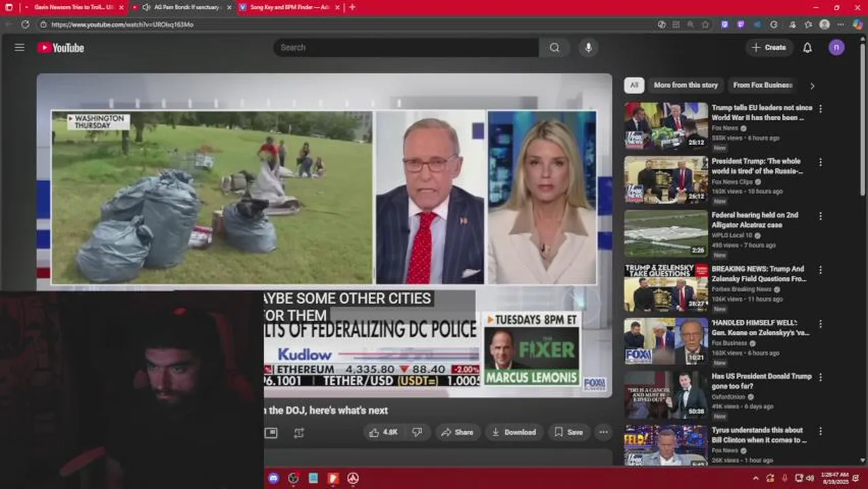Open Discord from the taskbar
This screenshot has height=489, width=868.
[x=274, y=478]
